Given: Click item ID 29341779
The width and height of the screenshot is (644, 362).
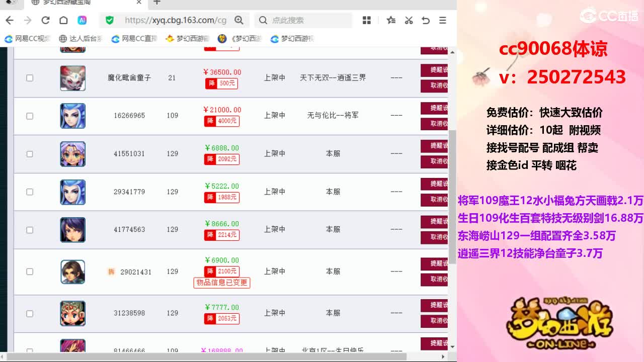Looking at the screenshot, I should pyautogui.click(x=129, y=192).
